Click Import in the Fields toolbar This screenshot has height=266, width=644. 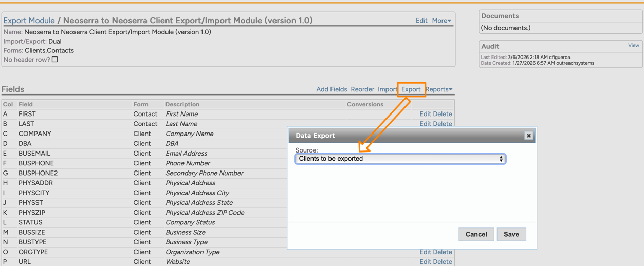pyautogui.click(x=387, y=89)
